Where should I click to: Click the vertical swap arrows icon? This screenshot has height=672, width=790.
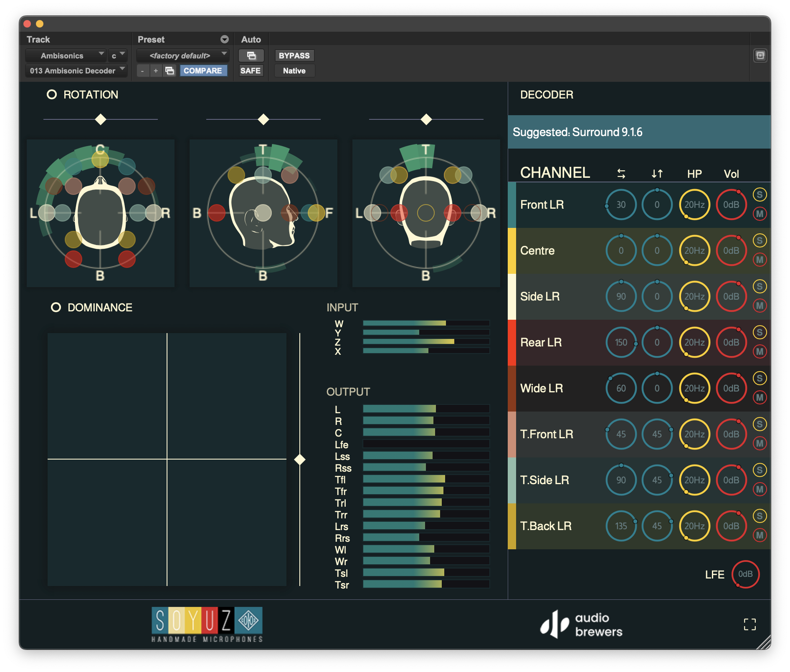(x=657, y=174)
